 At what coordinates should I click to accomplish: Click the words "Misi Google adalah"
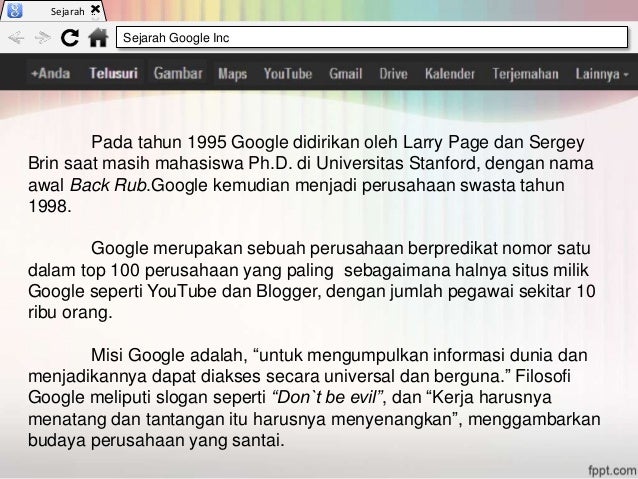(169, 355)
